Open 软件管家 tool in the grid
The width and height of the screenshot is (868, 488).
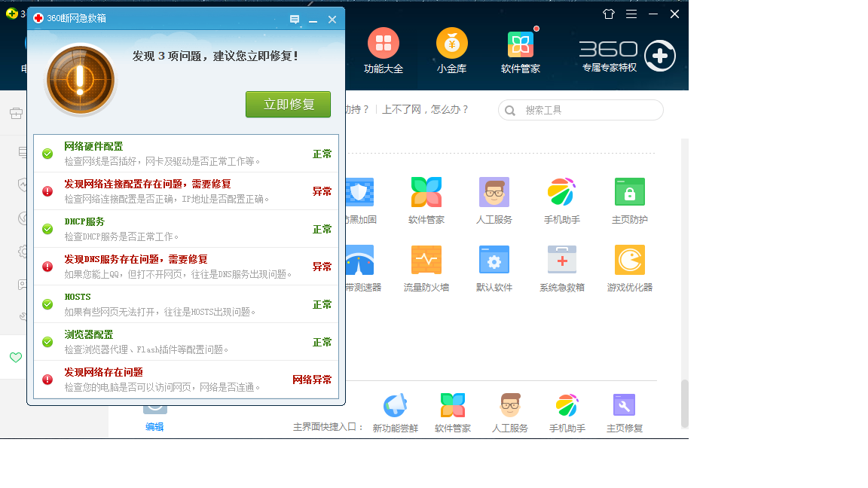coord(426,201)
